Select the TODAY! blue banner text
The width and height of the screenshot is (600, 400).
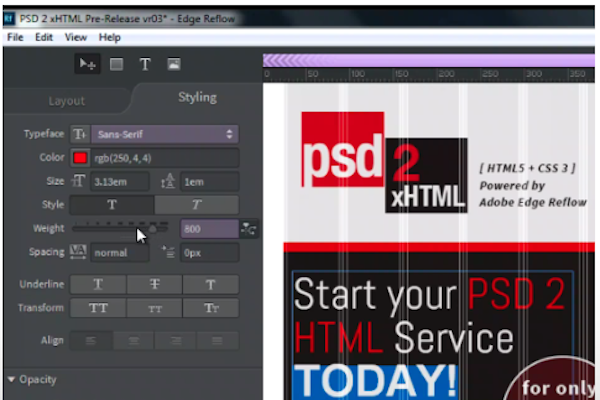click(x=375, y=380)
